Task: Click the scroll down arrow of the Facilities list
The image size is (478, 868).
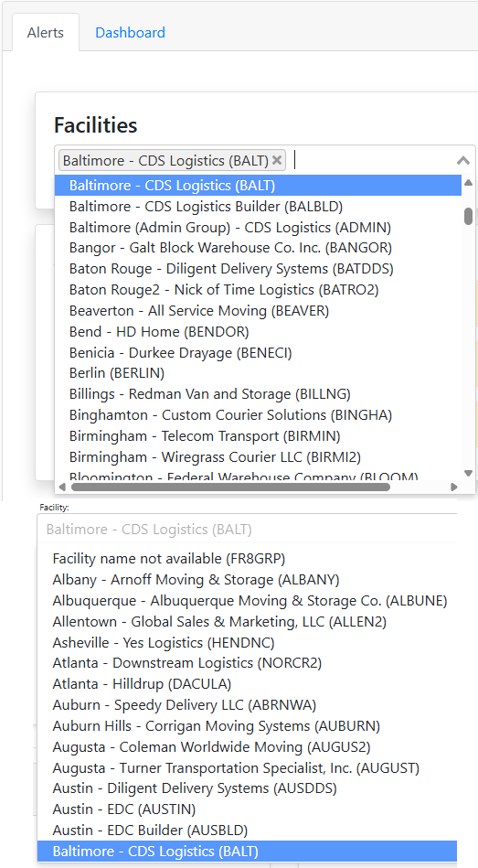Action: 468,473
